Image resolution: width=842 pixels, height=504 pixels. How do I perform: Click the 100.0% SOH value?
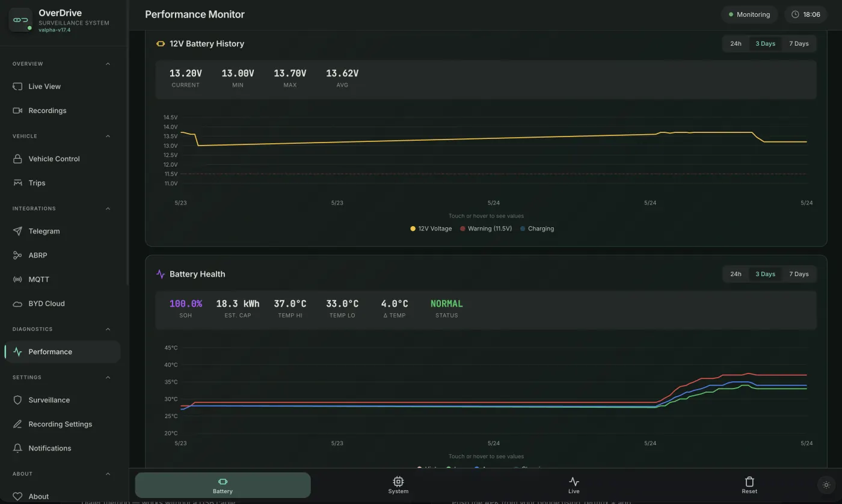[x=185, y=304]
